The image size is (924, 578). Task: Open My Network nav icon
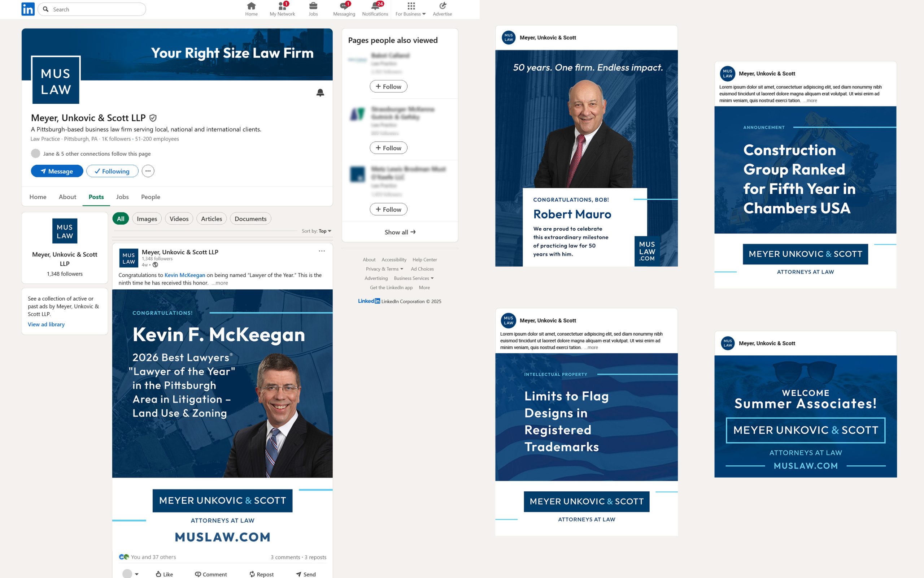282,9
